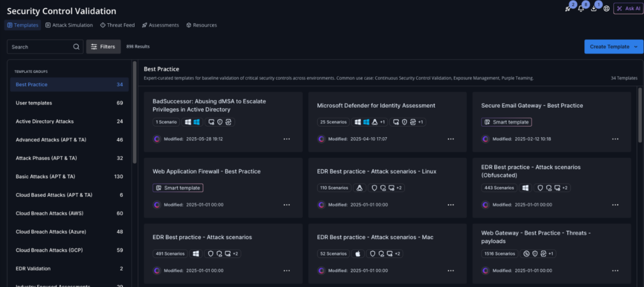Click shield icon on Web Gateway Threats card
Screen dimensions: 644x287
pos(535,254)
